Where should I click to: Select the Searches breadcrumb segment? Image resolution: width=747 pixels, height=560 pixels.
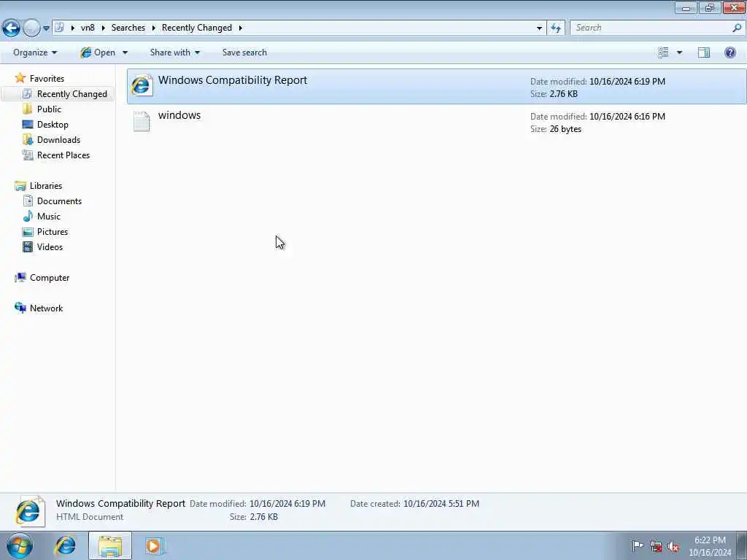pos(128,28)
